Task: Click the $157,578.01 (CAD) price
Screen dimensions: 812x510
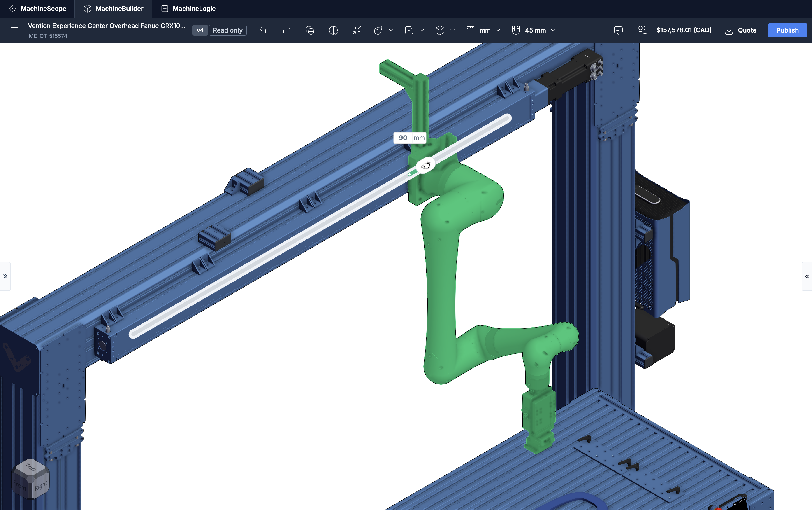Action: click(684, 30)
